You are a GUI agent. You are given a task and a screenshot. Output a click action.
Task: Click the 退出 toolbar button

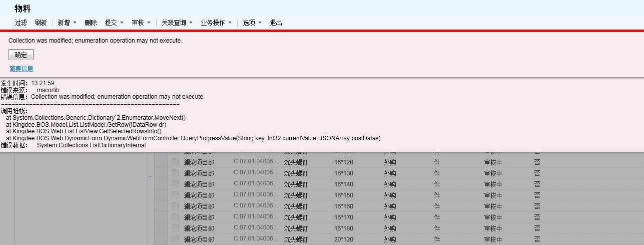(276, 23)
